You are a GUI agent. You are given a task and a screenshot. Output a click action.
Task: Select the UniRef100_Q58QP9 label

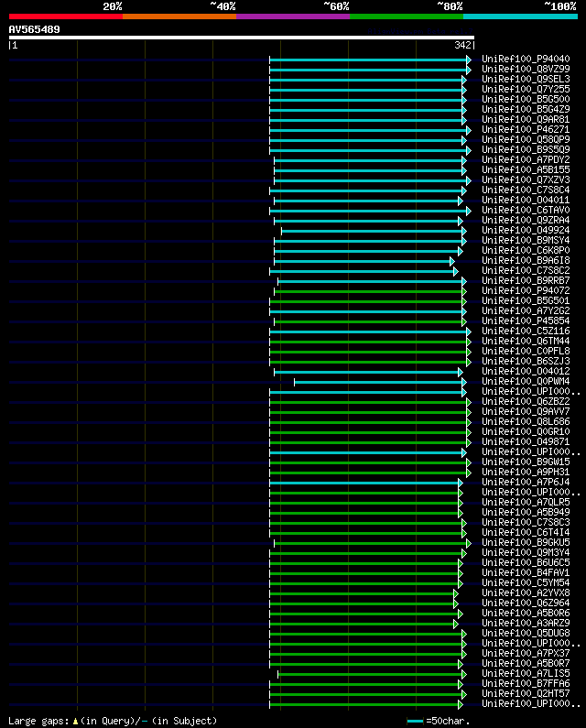tap(526, 140)
